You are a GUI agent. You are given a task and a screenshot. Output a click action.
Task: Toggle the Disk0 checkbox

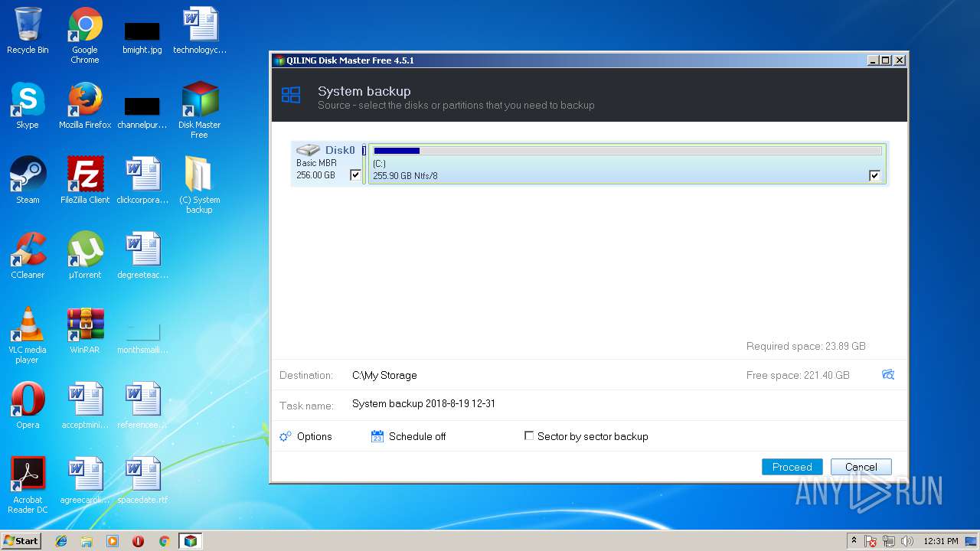point(355,175)
